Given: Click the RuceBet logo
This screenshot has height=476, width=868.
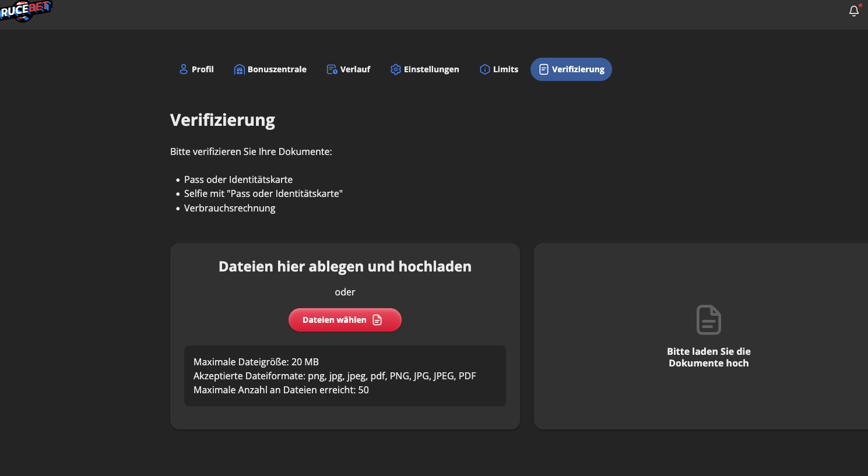Looking at the screenshot, I should point(26,10).
